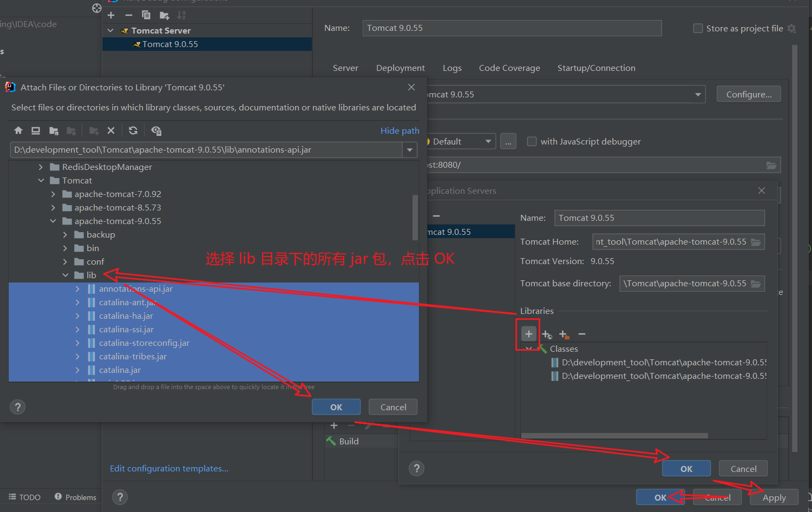The width and height of the screenshot is (812, 512).
Task: Click the delete X icon in chooser toolbar
Action: point(111,130)
